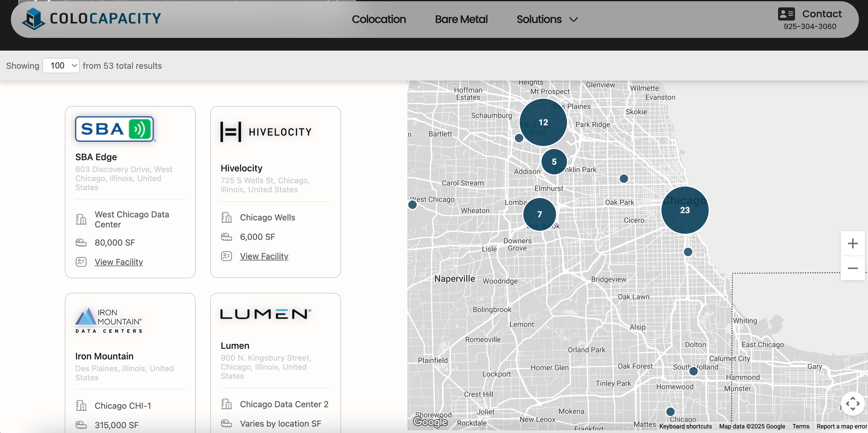Click the contact card icon beside View Facility

(81, 262)
